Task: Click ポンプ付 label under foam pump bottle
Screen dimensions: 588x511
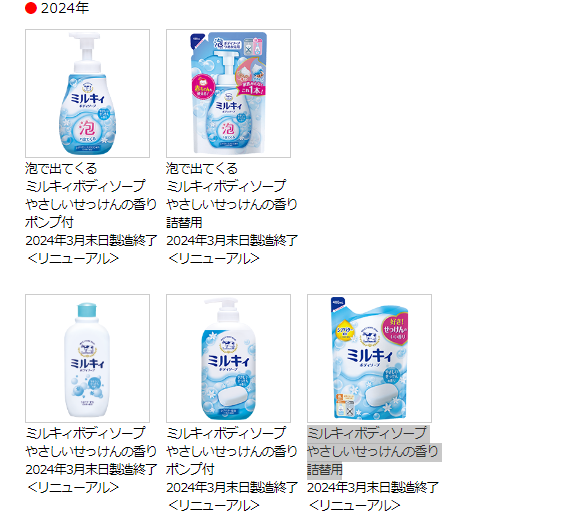Action: [x=49, y=222]
